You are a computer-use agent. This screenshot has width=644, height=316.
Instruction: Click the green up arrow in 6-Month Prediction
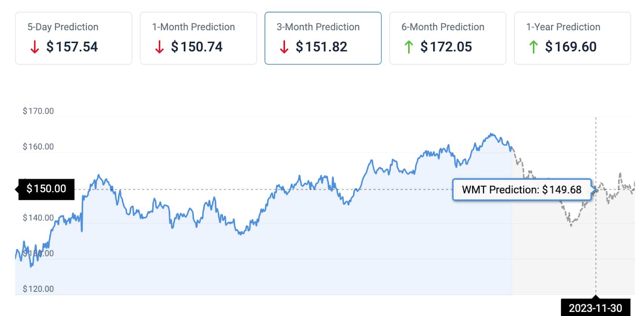(x=409, y=47)
